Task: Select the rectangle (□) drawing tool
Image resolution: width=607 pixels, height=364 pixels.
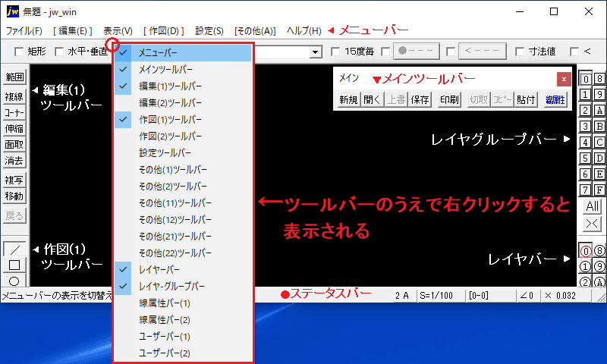Action: point(14,265)
